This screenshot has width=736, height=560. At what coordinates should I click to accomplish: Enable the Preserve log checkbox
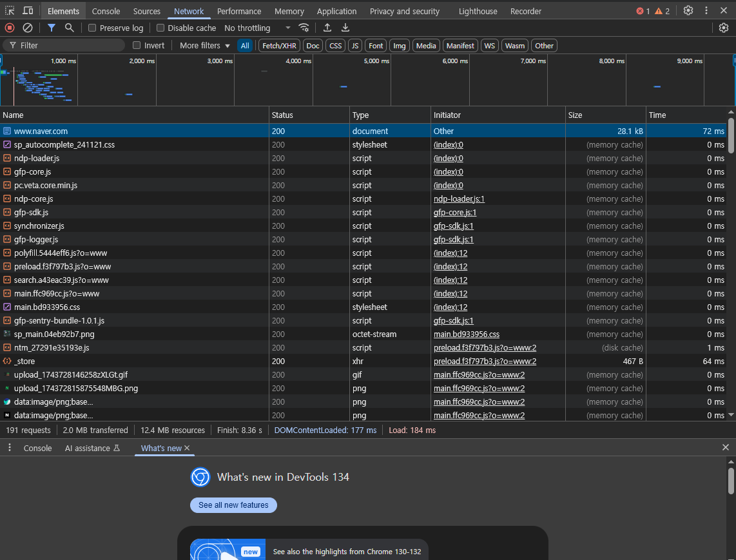(92, 28)
